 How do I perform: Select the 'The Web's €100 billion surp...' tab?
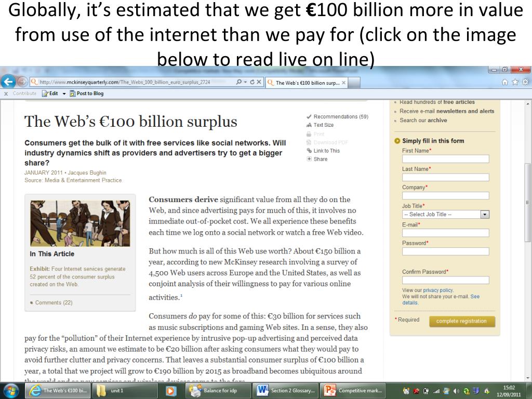pyautogui.click(x=307, y=83)
